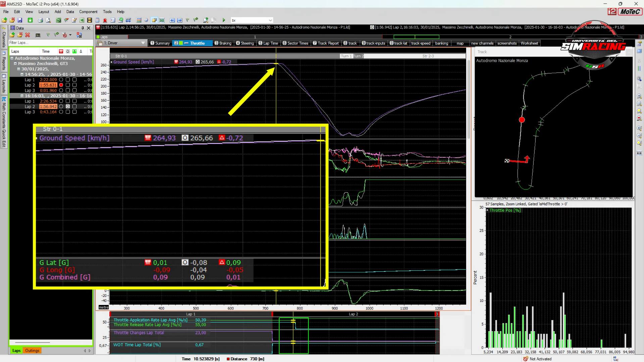Screen dimensions: 644x362
Task: Open the Layout menu
Action: tap(44, 12)
